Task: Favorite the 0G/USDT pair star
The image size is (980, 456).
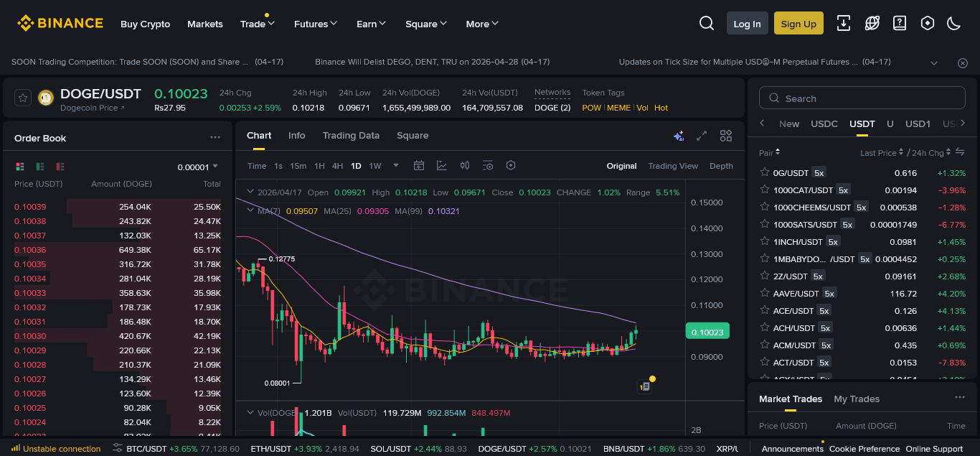Action: [x=765, y=172]
